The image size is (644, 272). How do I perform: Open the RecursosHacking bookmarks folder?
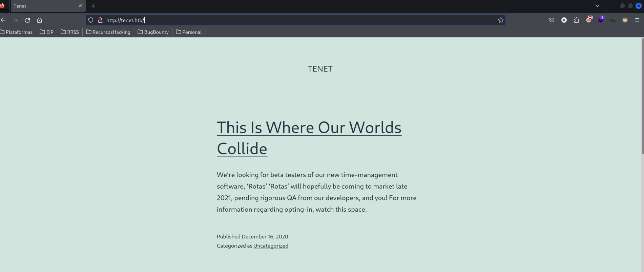pos(108,32)
